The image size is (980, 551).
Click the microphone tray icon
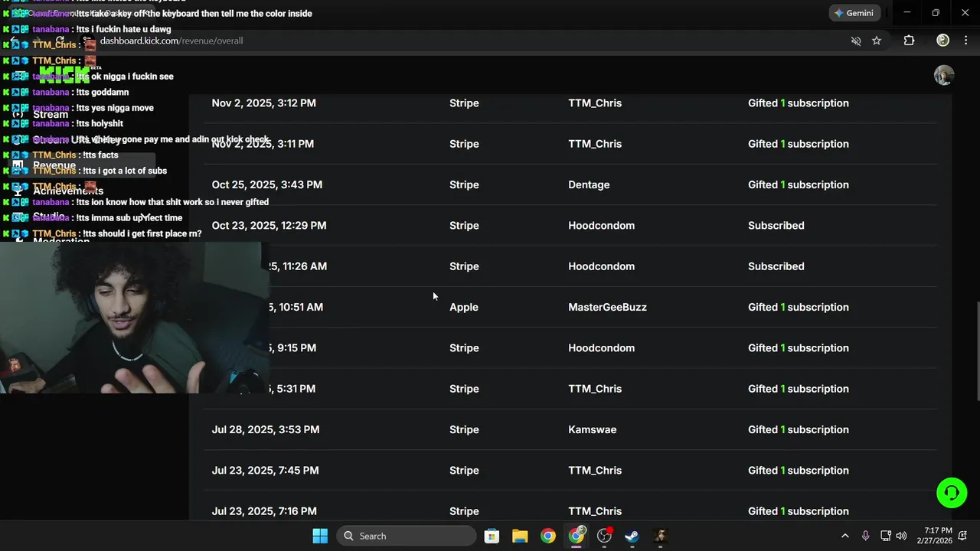tap(865, 536)
